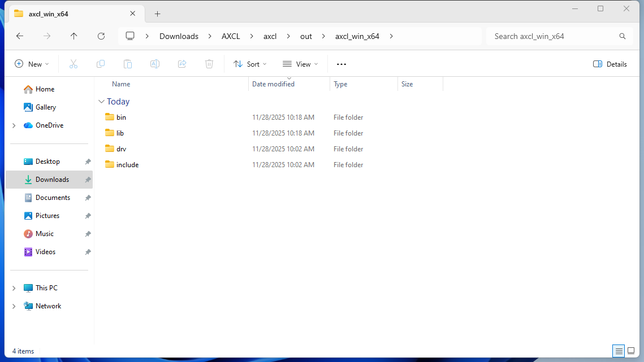
Task: Select the drv folder
Action: [121, 149]
